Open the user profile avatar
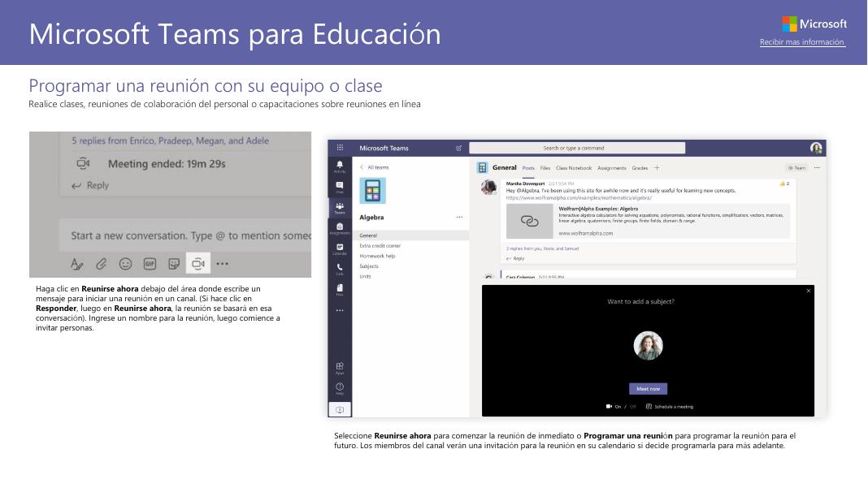 pos(815,148)
